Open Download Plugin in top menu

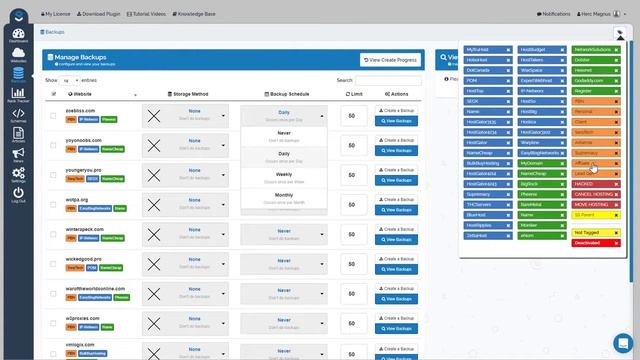[99, 14]
